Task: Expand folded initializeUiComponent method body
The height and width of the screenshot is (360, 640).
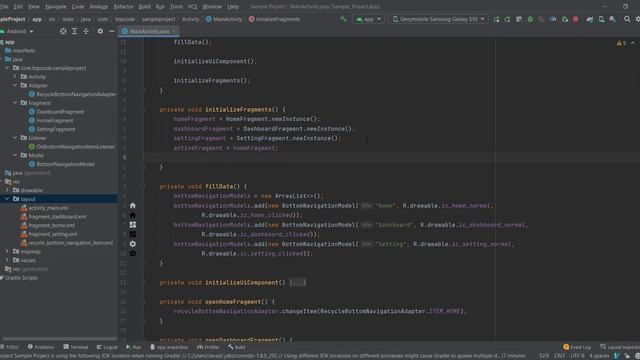Action: pyautogui.click(x=298, y=282)
